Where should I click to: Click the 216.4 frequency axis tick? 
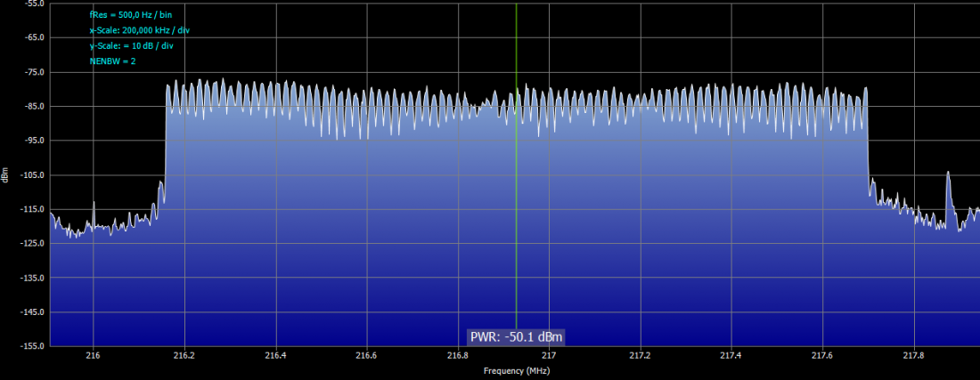click(x=275, y=354)
